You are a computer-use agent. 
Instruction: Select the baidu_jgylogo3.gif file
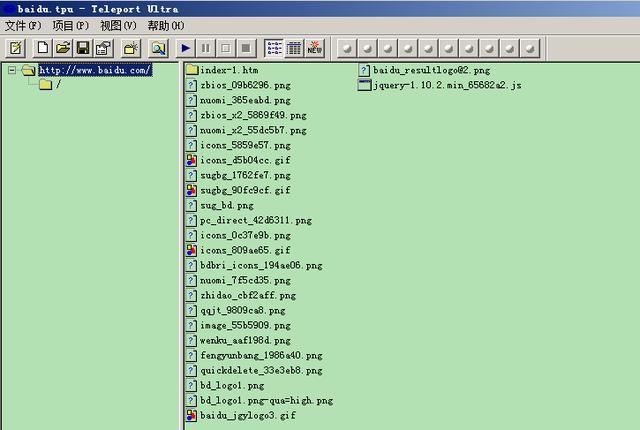(245, 415)
